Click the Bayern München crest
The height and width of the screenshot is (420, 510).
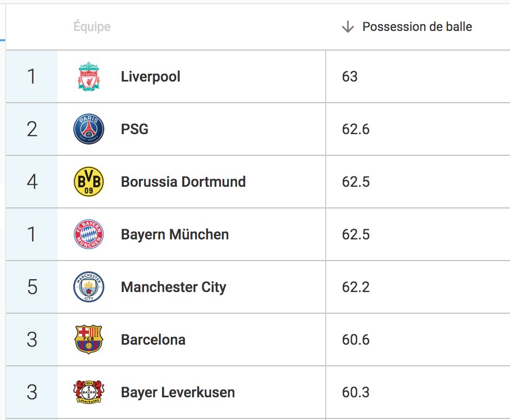point(89,234)
